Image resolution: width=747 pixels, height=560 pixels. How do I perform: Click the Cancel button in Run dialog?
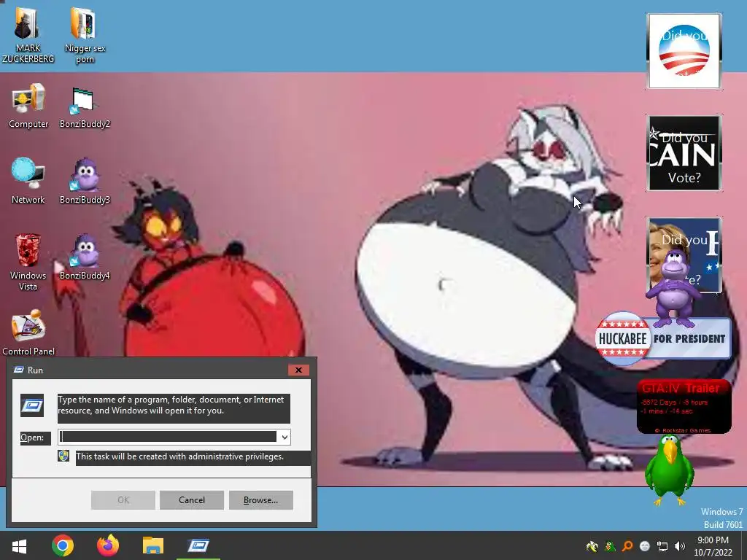(x=192, y=500)
